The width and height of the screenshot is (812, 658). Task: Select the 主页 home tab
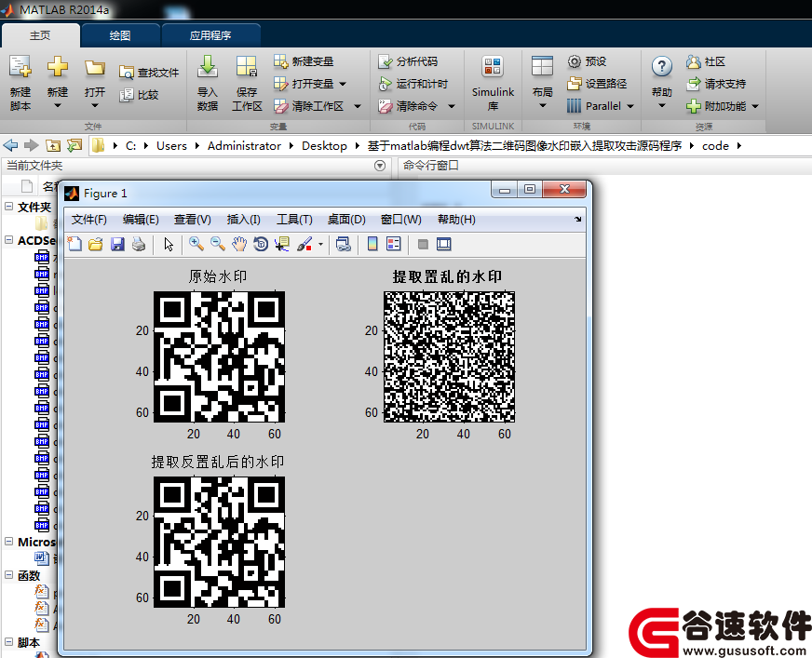(40, 35)
